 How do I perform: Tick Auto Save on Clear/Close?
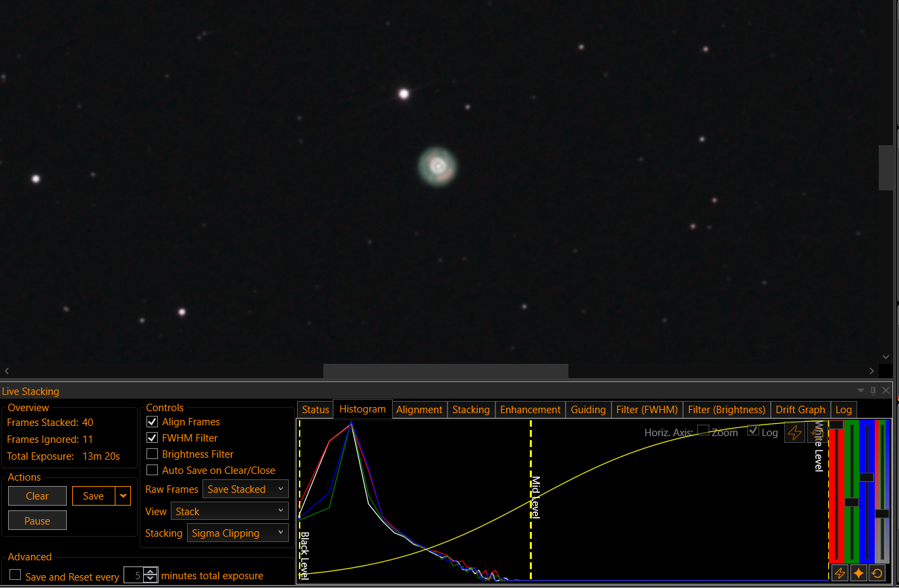(153, 471)
